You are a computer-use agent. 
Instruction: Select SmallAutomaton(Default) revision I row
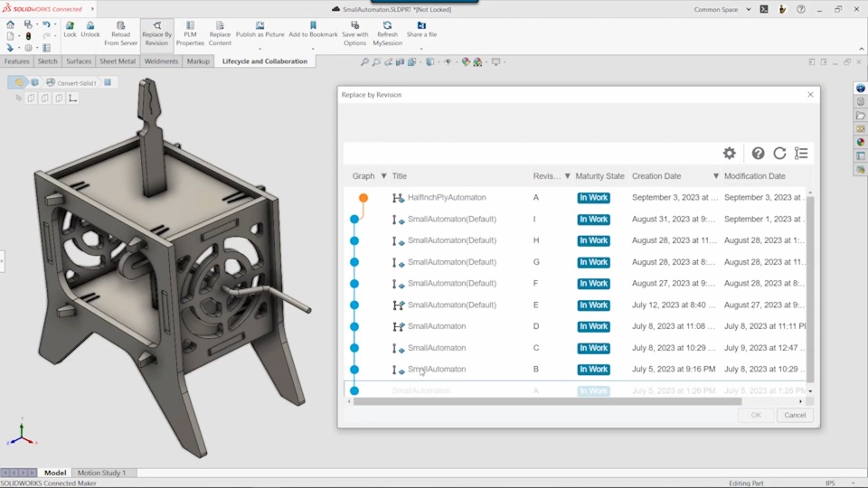(575, 219)
